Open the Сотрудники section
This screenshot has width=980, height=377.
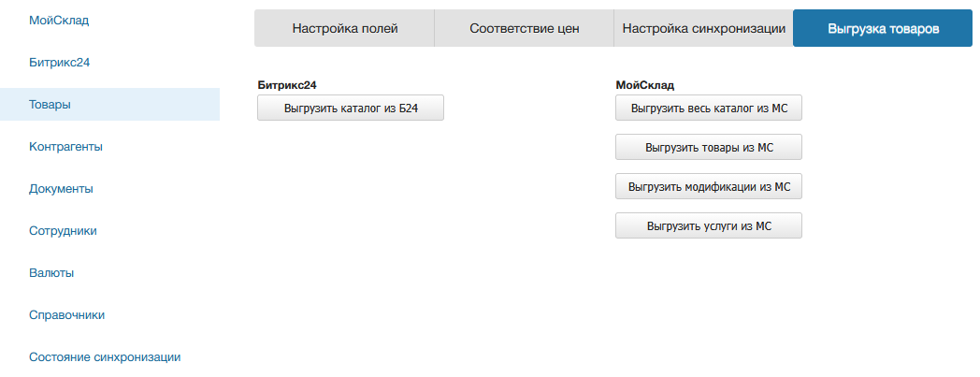[63, 231]
